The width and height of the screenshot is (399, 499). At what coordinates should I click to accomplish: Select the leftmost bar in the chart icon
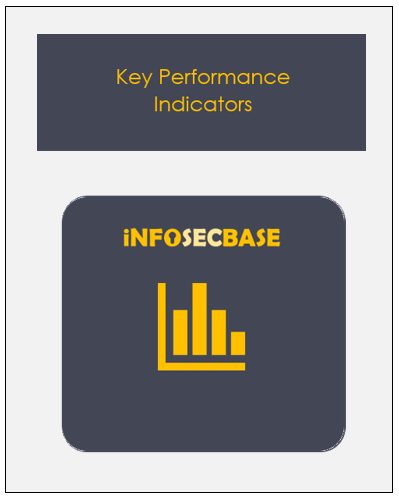pyautogui.click(x=180, y=332)
